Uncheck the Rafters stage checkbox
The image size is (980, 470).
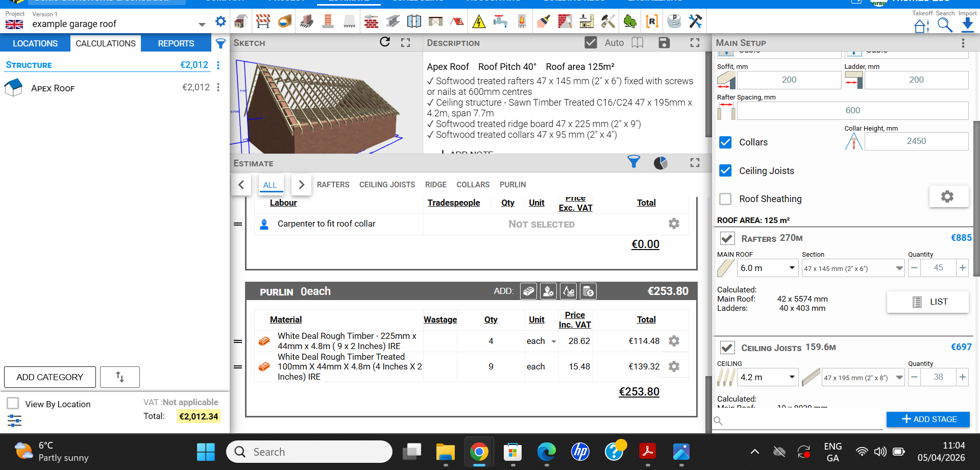727,238
